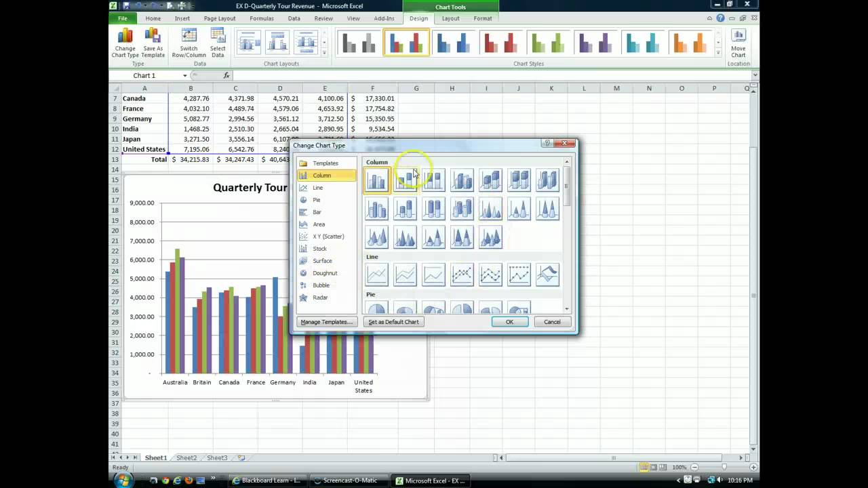Image resolution: width=868 pixels, height=488 pixels.
Task: Select the Sheet2 worksheet tab
Action: [x=186, y=457]
